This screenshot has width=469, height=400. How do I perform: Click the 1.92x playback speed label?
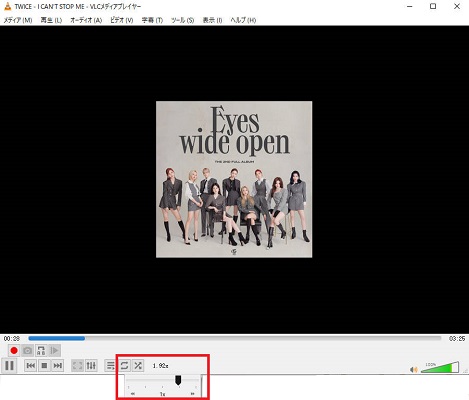pyautogui.click(x=160, y=366)
